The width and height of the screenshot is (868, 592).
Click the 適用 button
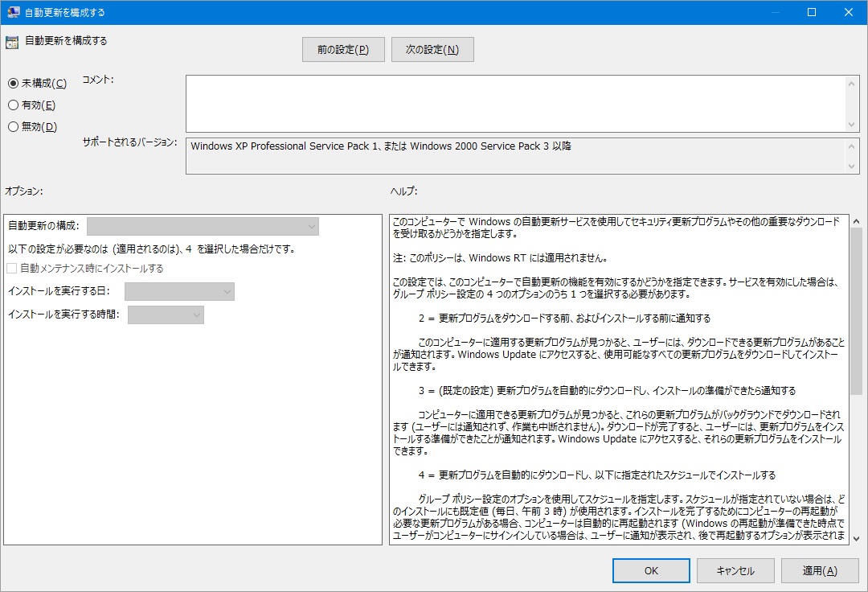coord(820,571)
